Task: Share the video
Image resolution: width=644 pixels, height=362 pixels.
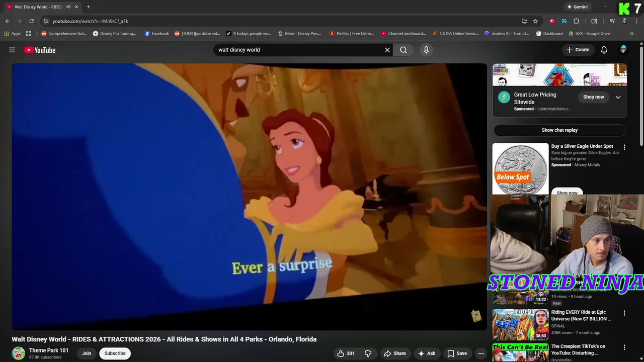Action: point(395,353)
